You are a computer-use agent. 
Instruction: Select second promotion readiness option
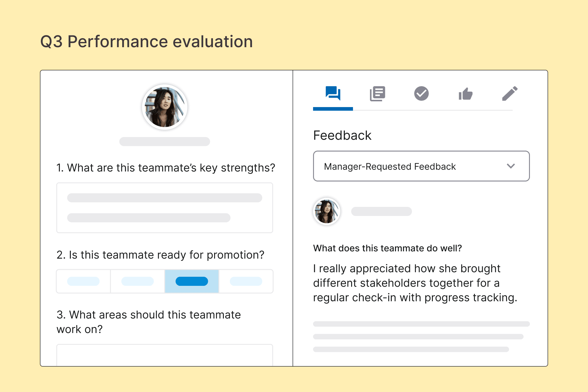click(138, 281)
